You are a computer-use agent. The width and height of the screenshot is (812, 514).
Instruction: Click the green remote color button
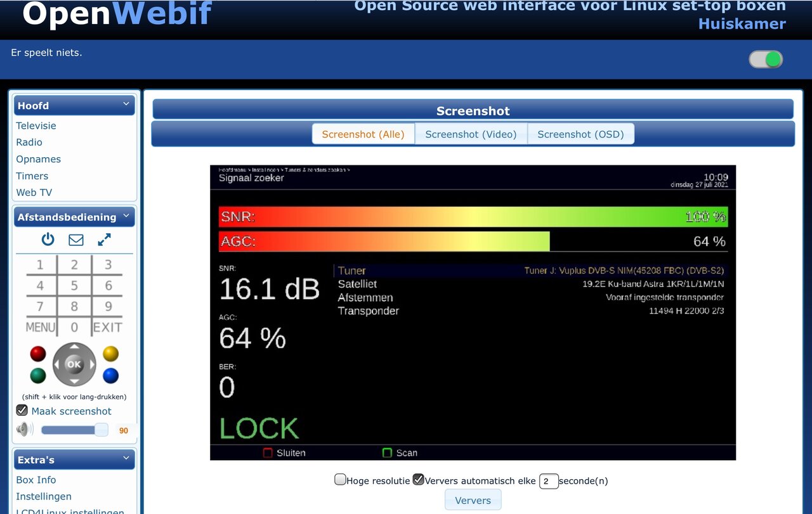tap(38, 376)
